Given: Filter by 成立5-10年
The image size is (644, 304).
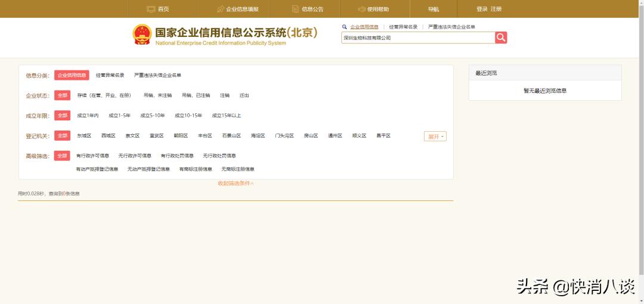Looking at the screenshot, I should tap(153, 116).
